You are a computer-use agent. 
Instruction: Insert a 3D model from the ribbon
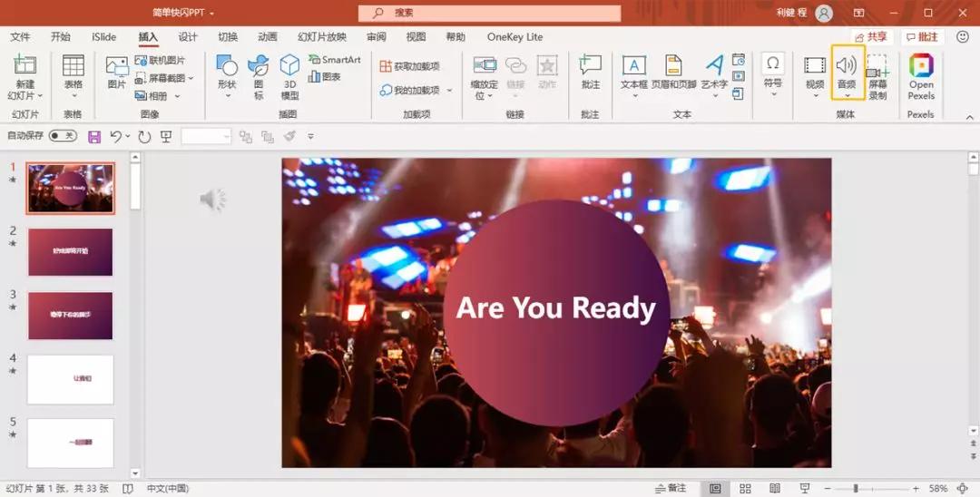[289, 76]
